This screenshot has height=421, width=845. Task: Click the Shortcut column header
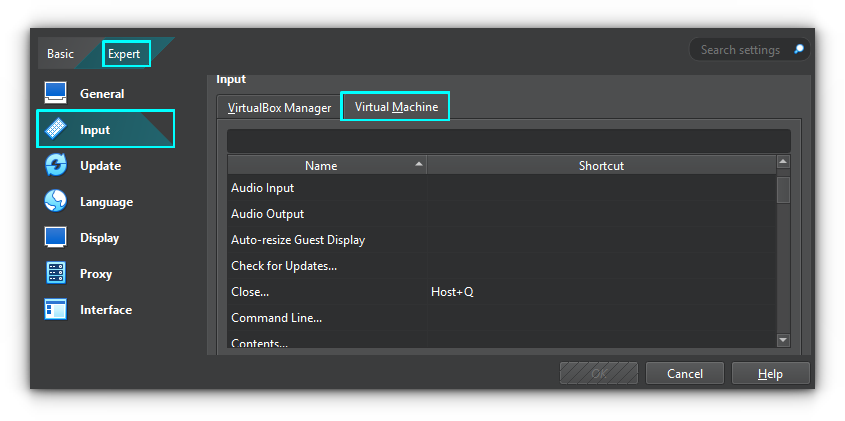tap(601, 165)
